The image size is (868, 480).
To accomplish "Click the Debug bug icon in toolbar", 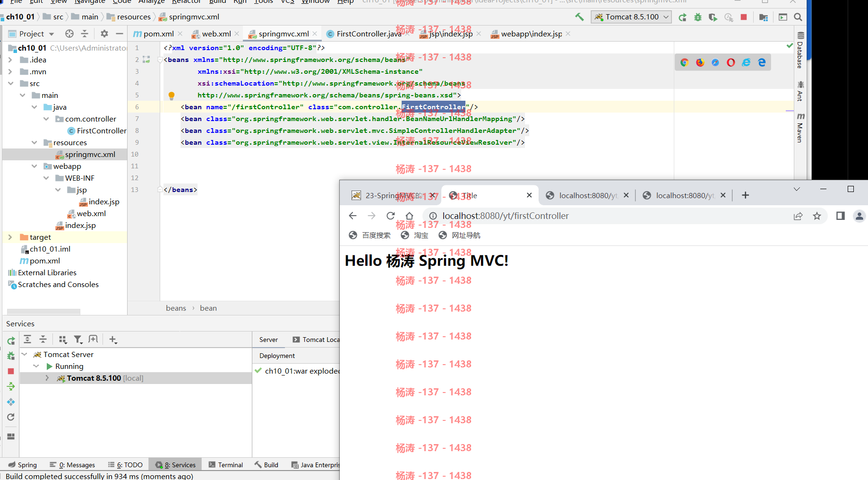I will pyautogui.click(x=698, y=17).
